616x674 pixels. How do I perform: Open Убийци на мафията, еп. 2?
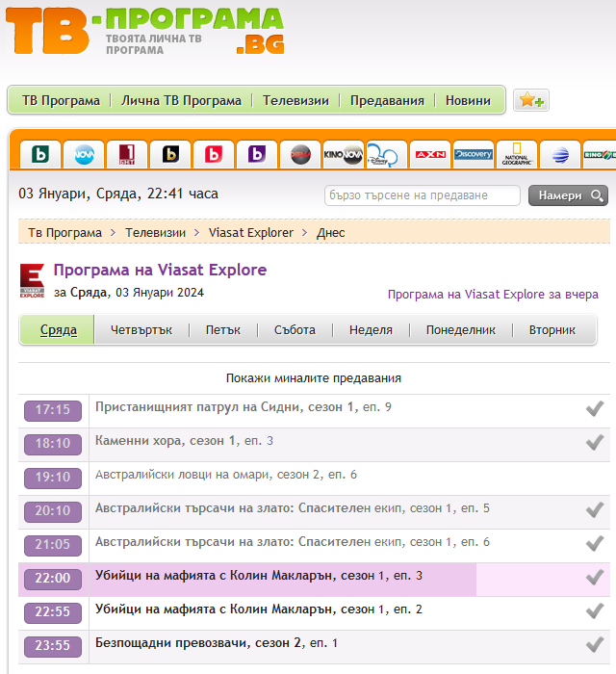[259, 609]
